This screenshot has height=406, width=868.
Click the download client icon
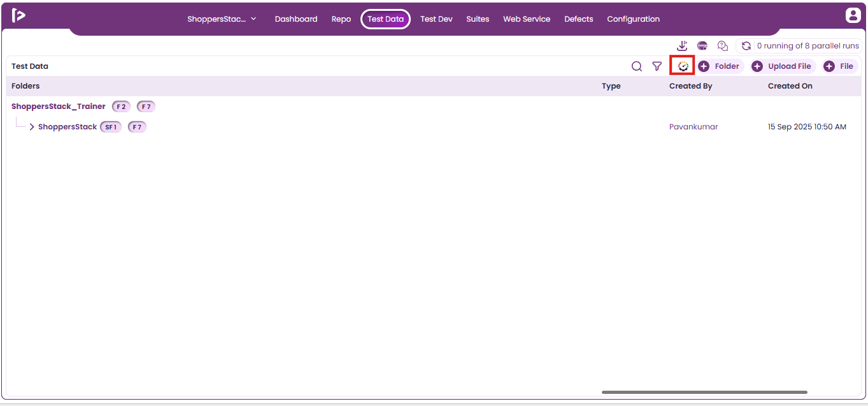pyautogui.click(x=682, y=46)
